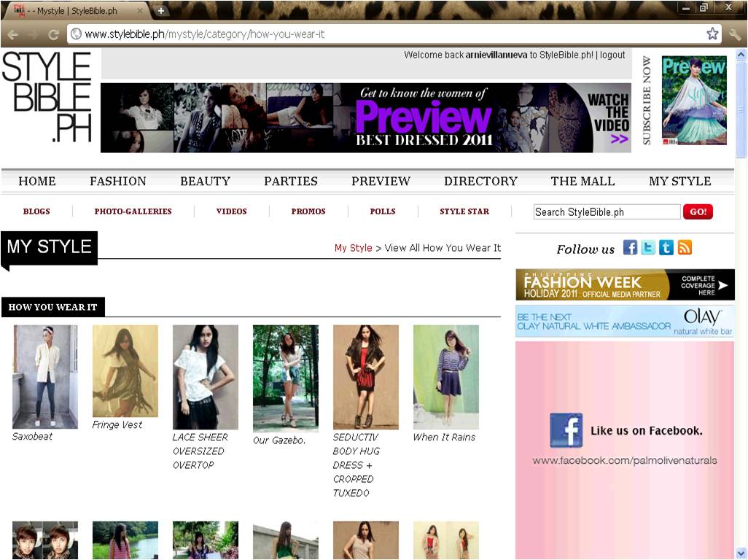Viewport: 748px width, 560px height.
Task: Click the StyleBible.ph logo
Action: coord(47,97)
